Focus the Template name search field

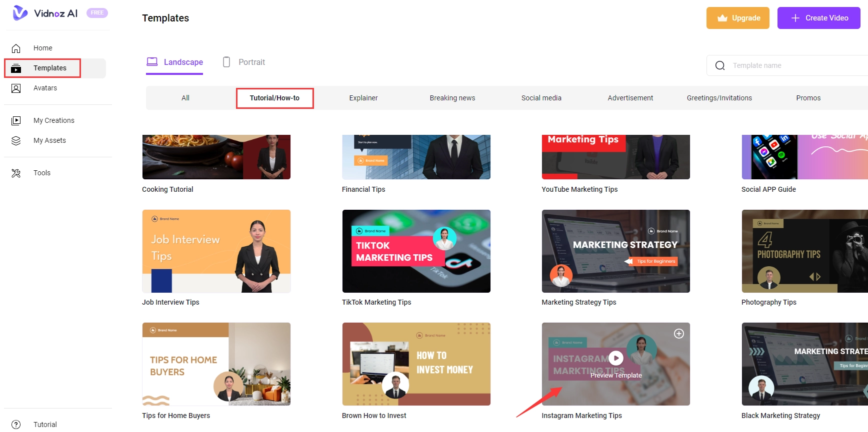coord(795,65)
